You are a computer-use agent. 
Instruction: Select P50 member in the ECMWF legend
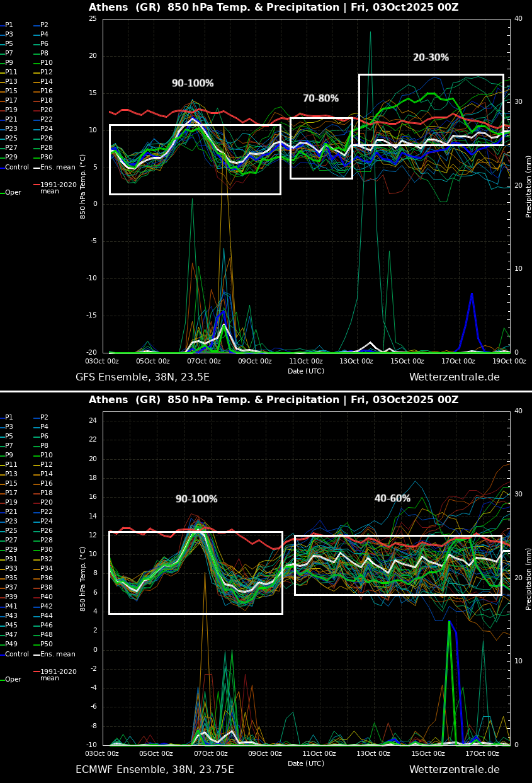46,644
